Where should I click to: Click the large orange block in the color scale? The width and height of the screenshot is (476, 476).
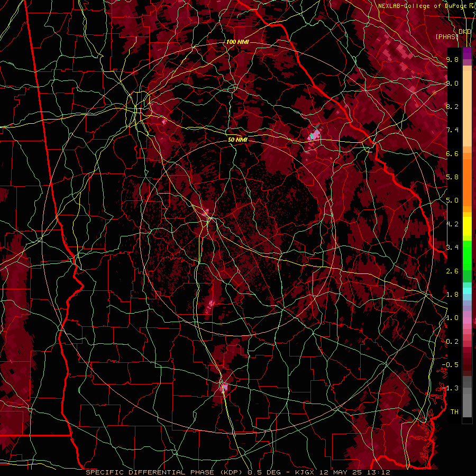click(467, 183)
